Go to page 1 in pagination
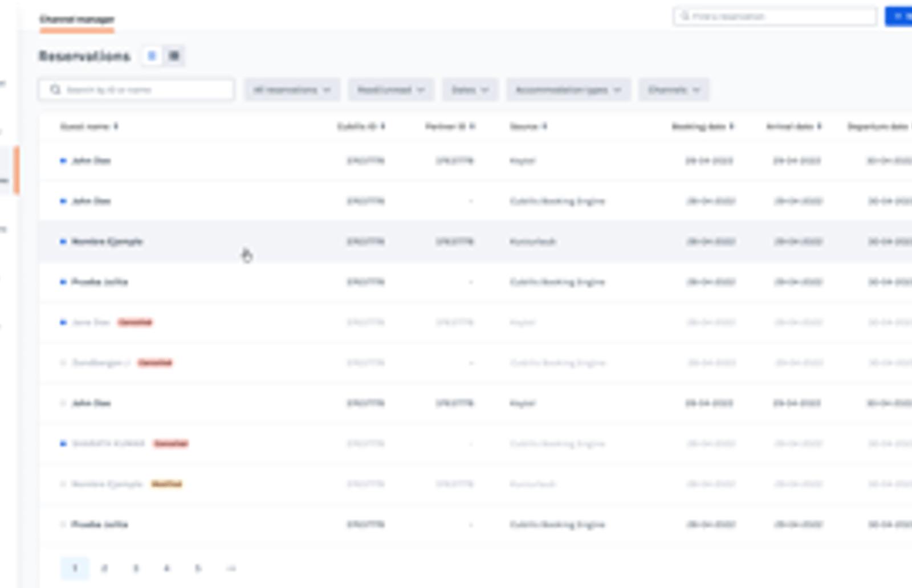This screenshot has width=912, height=588. tap(75, 568)
